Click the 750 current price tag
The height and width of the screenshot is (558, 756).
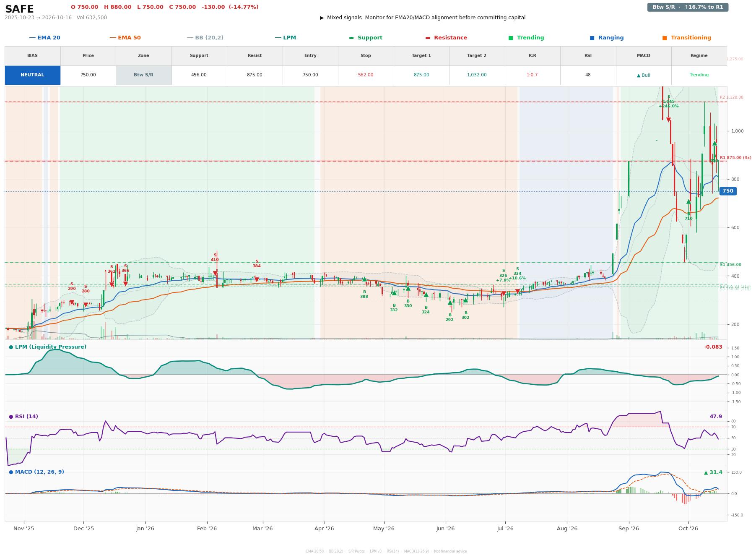pyautogui.click(x=728, y=191)
